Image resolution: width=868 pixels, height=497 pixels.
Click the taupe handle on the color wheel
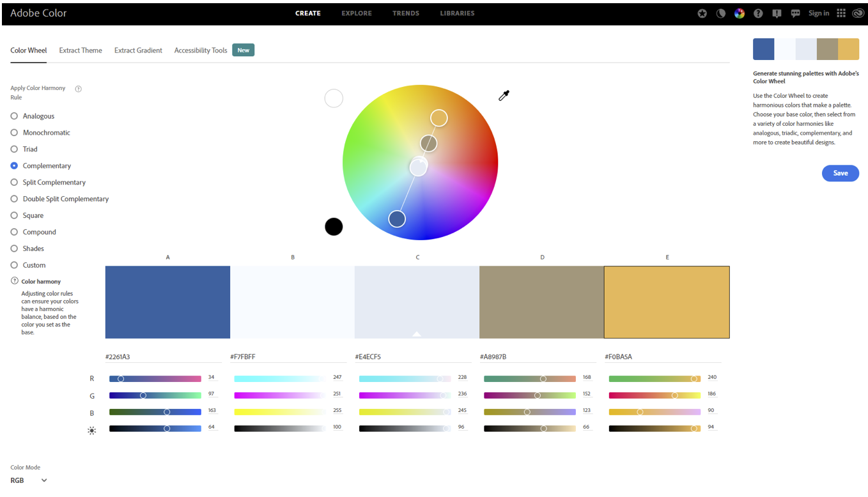[x=428, y=143]
